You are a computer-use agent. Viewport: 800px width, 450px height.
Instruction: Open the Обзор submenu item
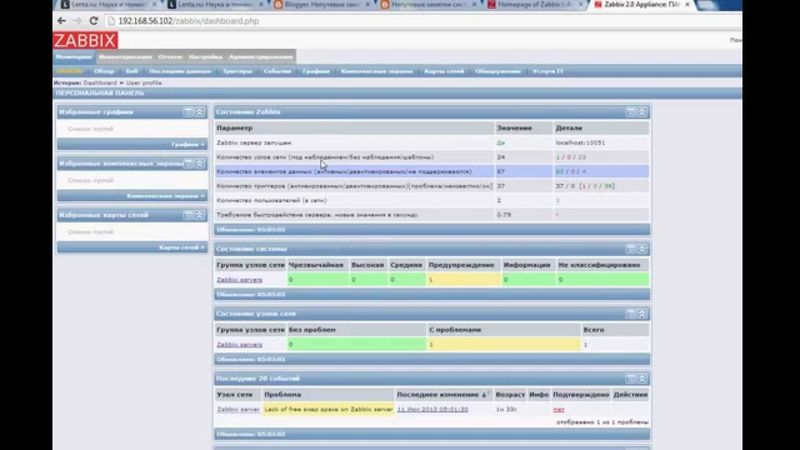point(104,71)
